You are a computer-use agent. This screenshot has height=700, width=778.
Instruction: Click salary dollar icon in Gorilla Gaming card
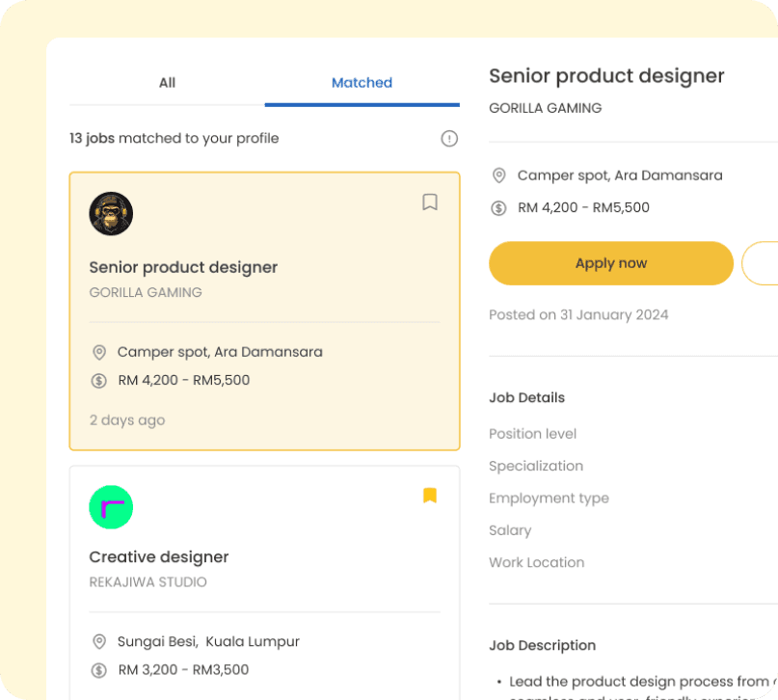98,381
